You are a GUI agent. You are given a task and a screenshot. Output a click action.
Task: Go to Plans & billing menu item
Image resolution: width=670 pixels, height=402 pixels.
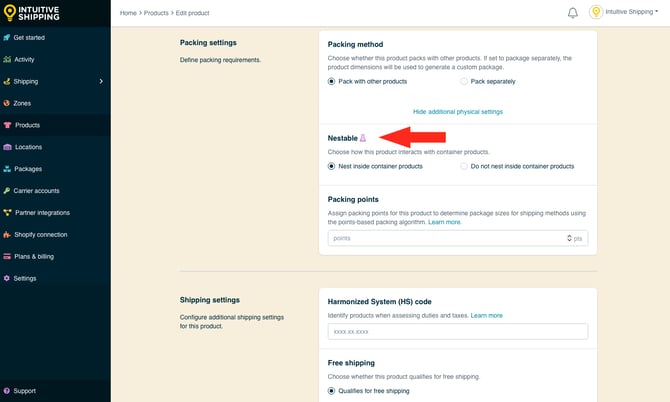point(34,256)
